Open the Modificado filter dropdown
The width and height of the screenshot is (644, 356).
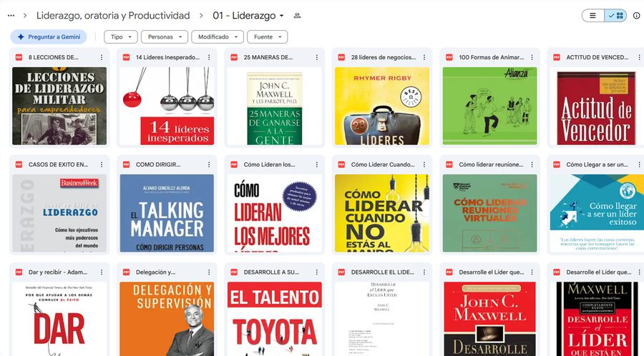pyautogui.click(x=218, y=37)
